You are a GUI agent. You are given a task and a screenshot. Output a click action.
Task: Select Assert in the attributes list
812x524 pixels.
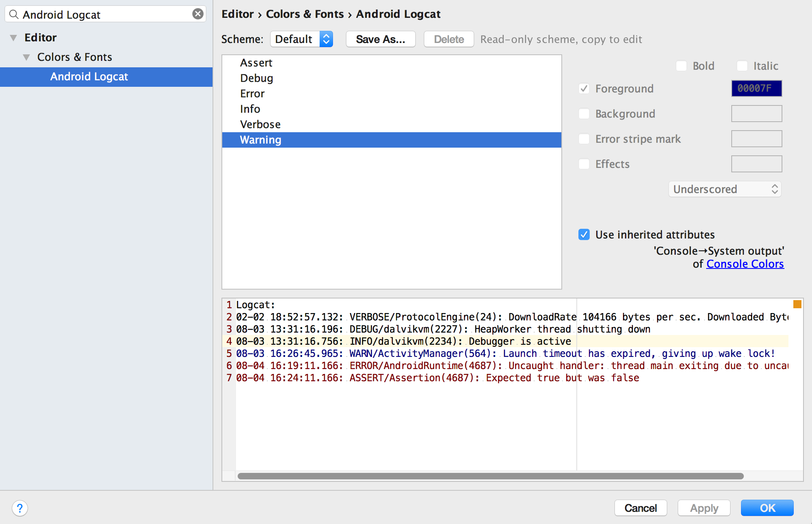click(256, 63)
